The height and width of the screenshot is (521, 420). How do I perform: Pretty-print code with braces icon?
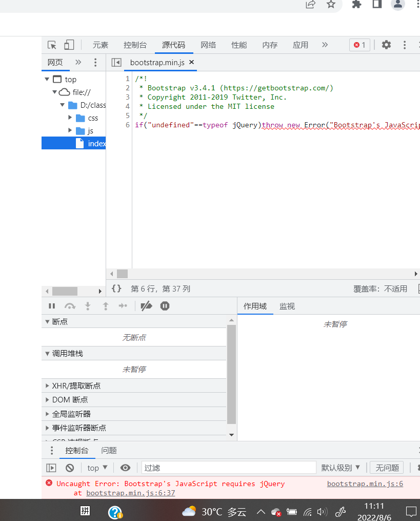click(116, 288)
